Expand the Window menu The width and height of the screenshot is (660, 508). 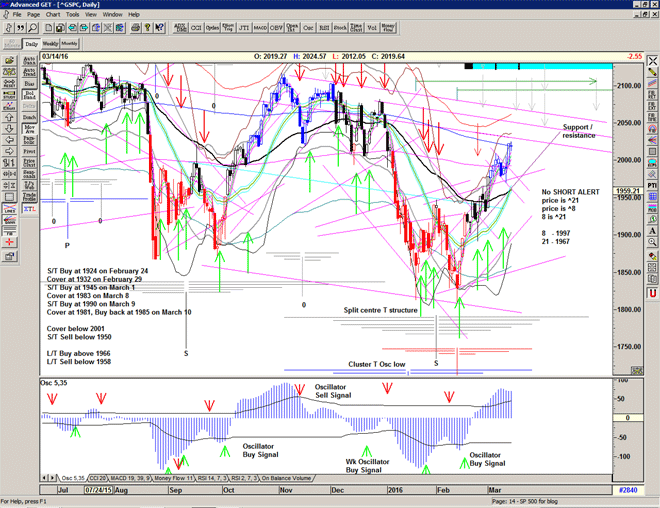tap(112, 15)
